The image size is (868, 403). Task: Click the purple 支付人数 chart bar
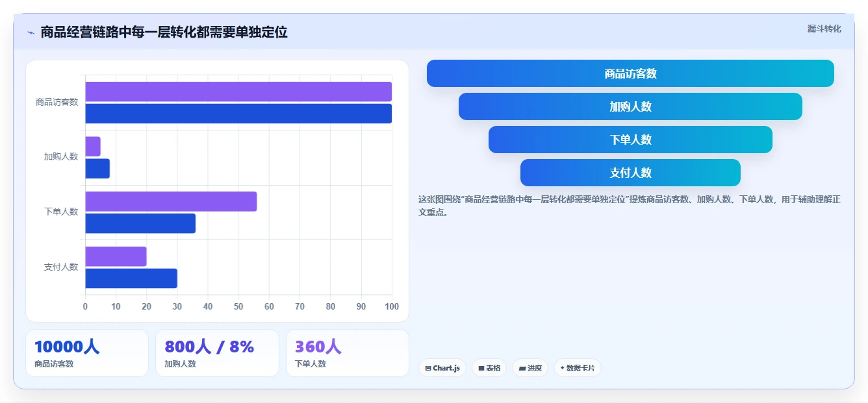click(116, 256)
